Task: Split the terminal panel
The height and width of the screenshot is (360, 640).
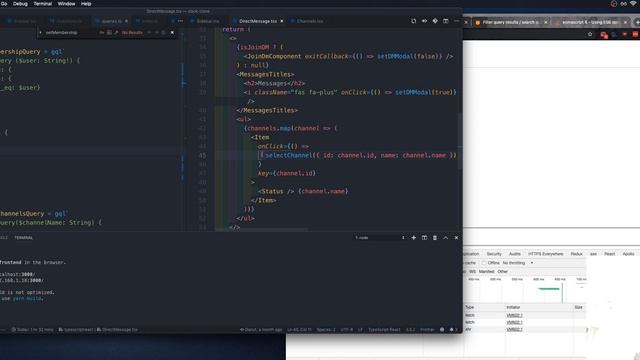Action: (424, 238)
